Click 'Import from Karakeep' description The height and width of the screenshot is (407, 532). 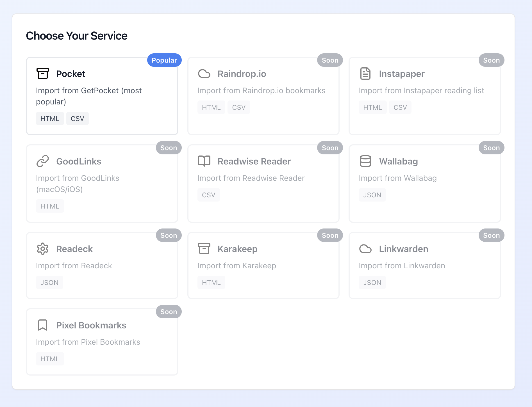click(x=237, y=266)
